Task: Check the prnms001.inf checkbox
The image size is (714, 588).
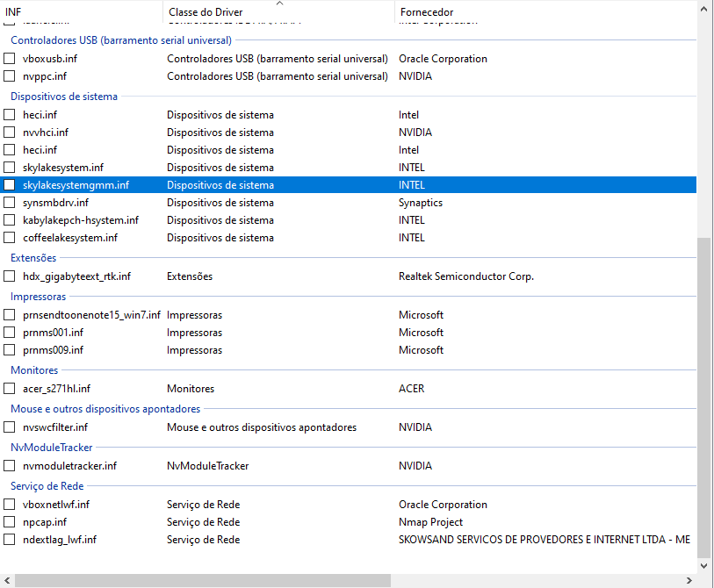Action: [9, 333]
